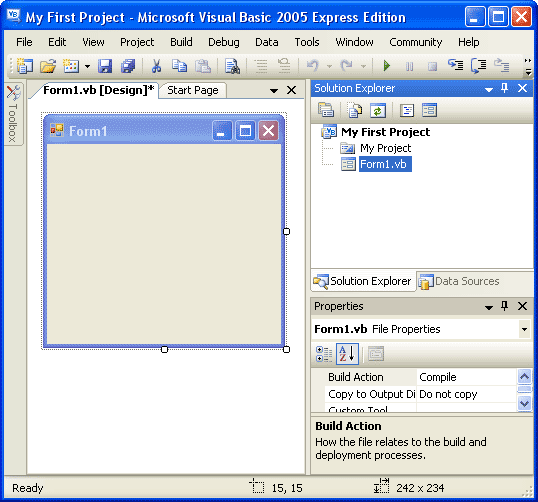Click the Refresh icon in Solution Explorer
538x502 pixels.
(x=378, y=110)
